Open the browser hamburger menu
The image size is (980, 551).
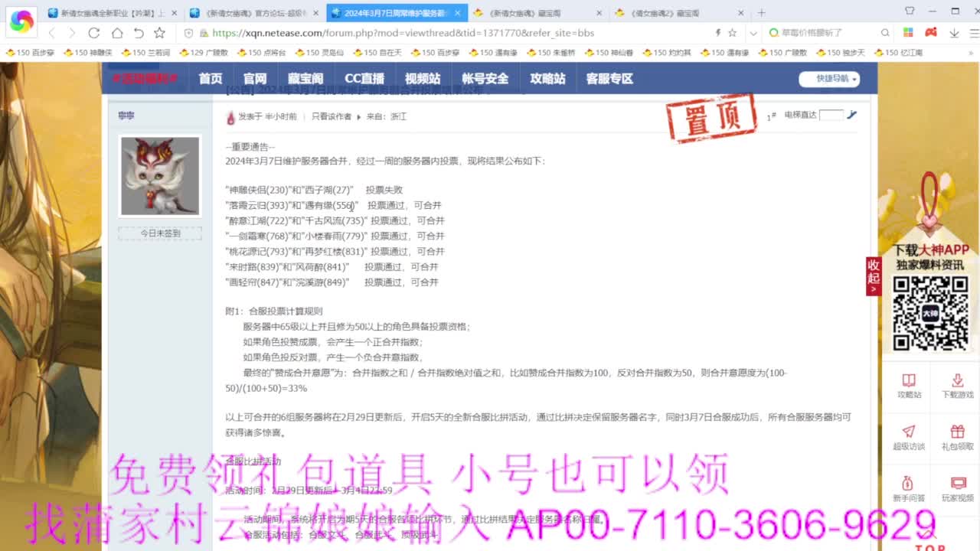click(x=973, y=33)
